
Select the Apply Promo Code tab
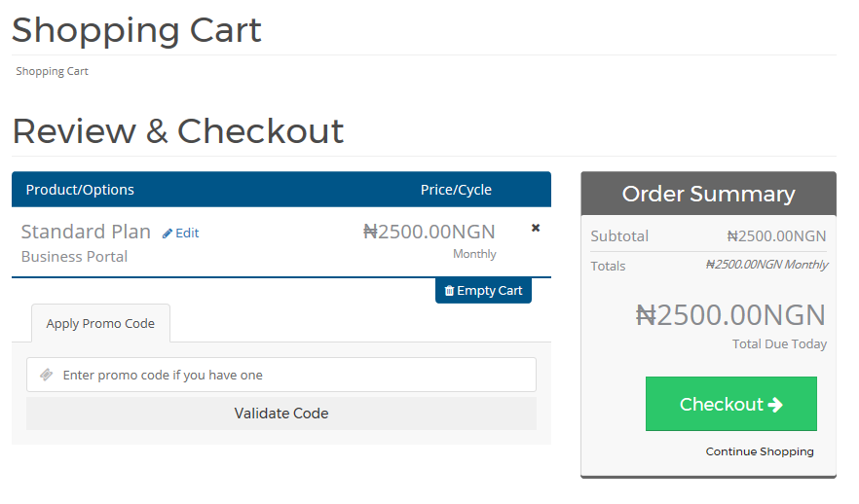click(100, 323)
